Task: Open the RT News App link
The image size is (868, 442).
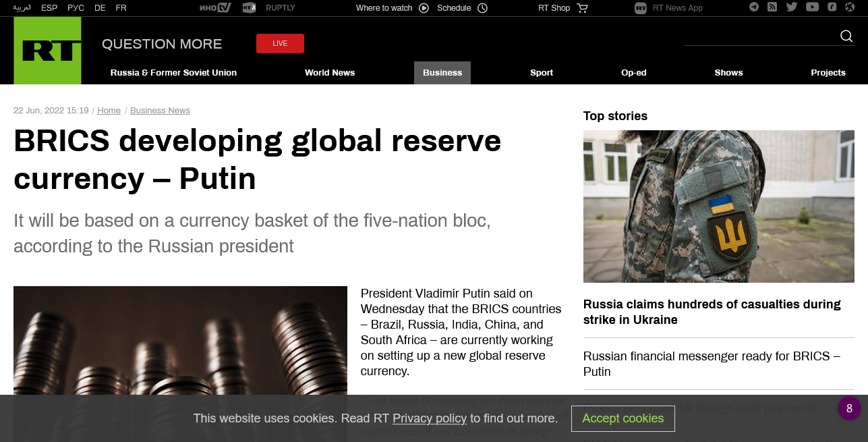Action: [678, 8]
